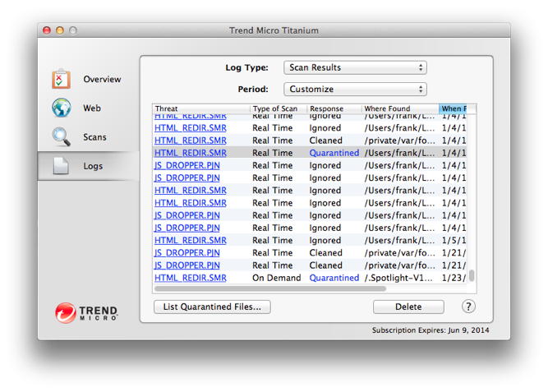Click the vertical scrollbar thumb of the log table

[x=472, y=275]
